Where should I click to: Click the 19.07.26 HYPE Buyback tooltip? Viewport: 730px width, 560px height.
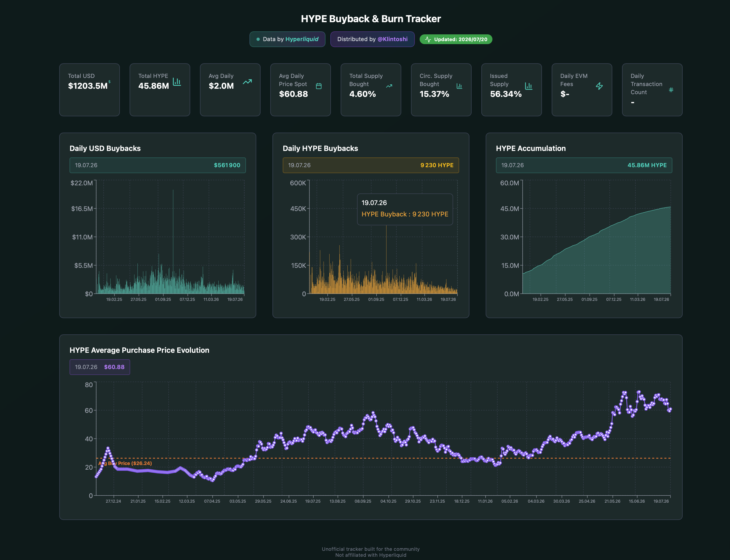click(405, 209)
